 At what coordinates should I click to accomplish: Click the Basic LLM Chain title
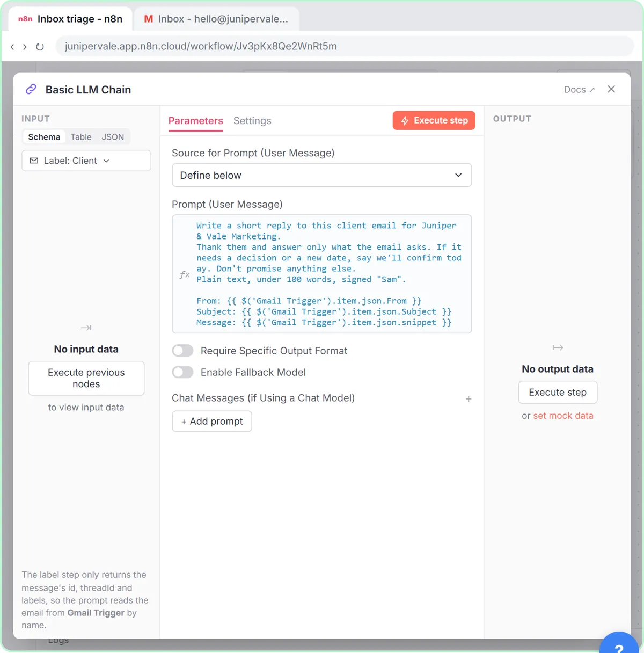(88, 90)
